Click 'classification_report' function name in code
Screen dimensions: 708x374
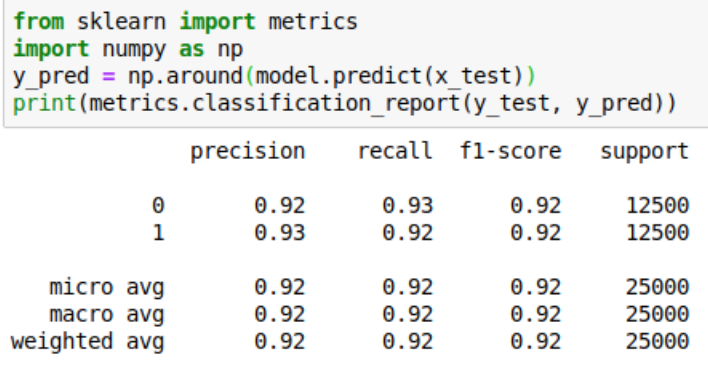[326, 104]
